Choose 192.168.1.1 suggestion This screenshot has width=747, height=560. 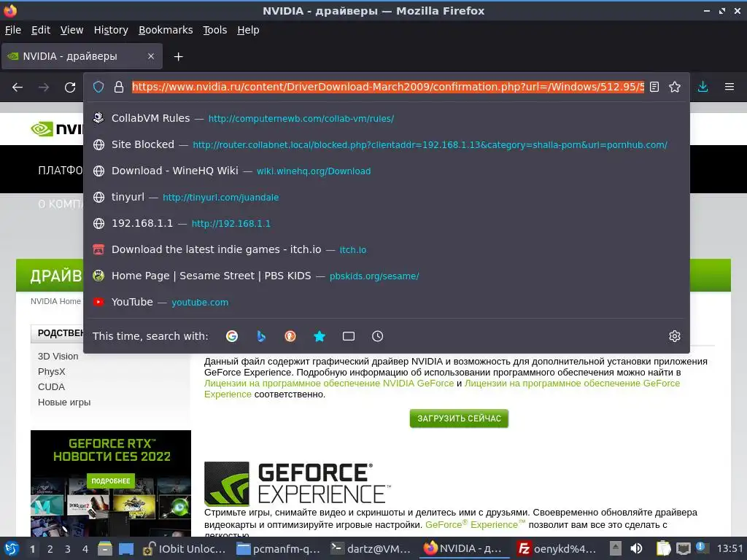pyautogui.click(x=387, y=223)
